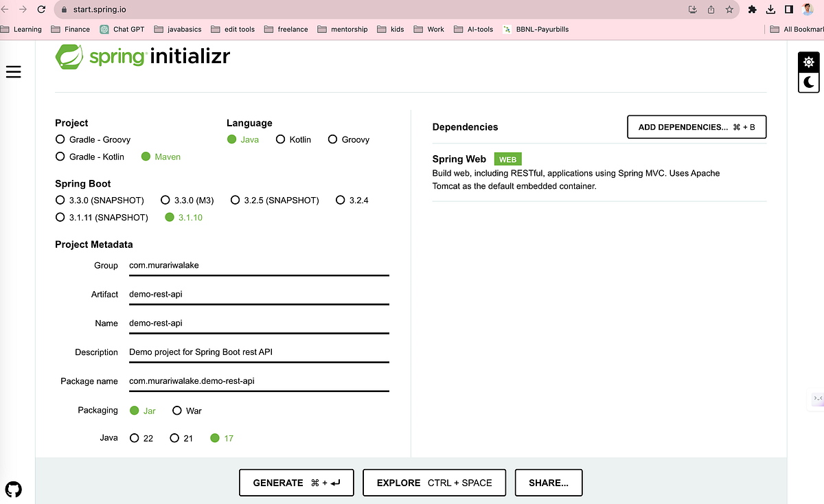The width and height of the screenshot is (824, 504).
Task: Open the Chat GPT bookmark
Action: pos(122,30)
